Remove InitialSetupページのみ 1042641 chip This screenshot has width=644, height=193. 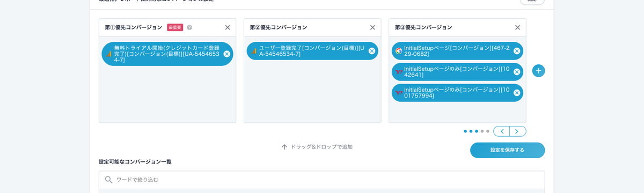517,72
